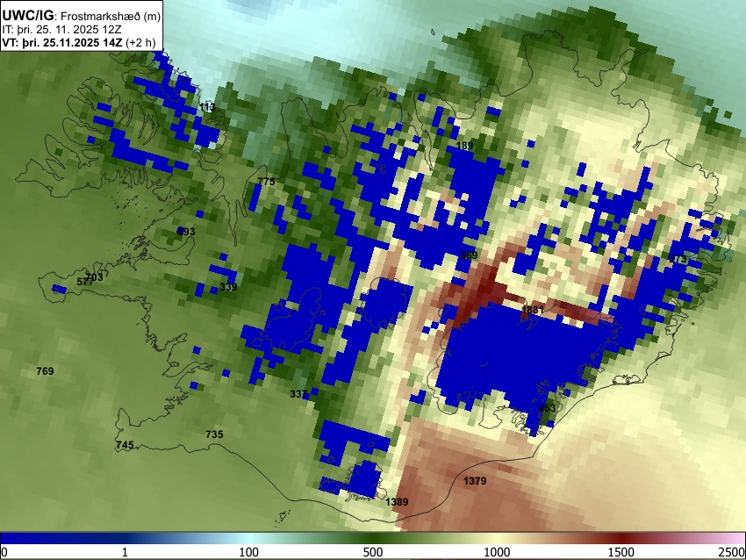Click the map value 1379
746x560 pixels.
(x=475, y=481)
